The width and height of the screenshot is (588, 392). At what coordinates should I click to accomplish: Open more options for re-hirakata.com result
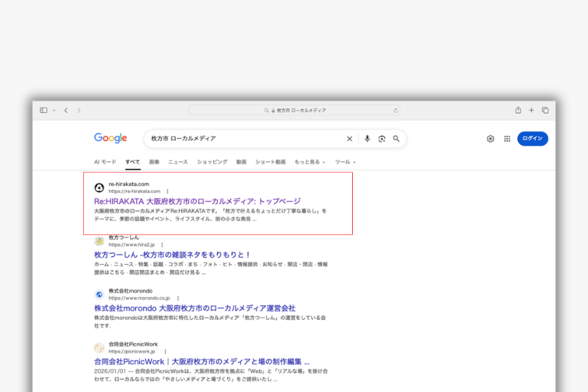(x=167, y=191)
